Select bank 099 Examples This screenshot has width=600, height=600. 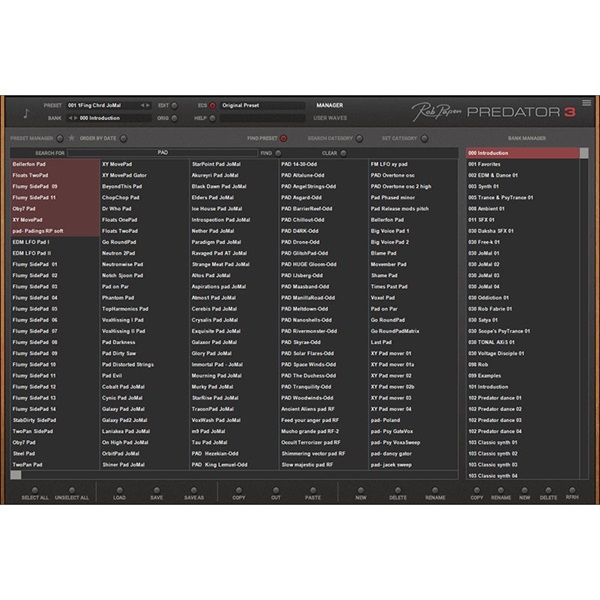point(522,376)
